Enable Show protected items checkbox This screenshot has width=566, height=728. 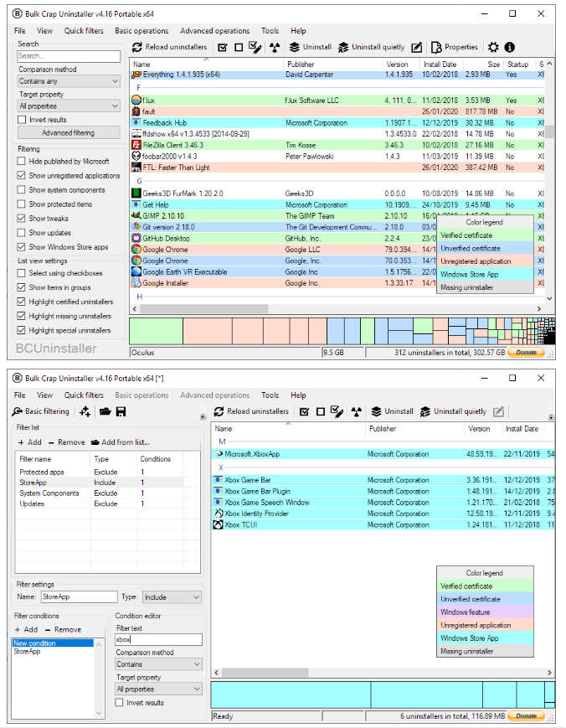[x=21, y=204]
